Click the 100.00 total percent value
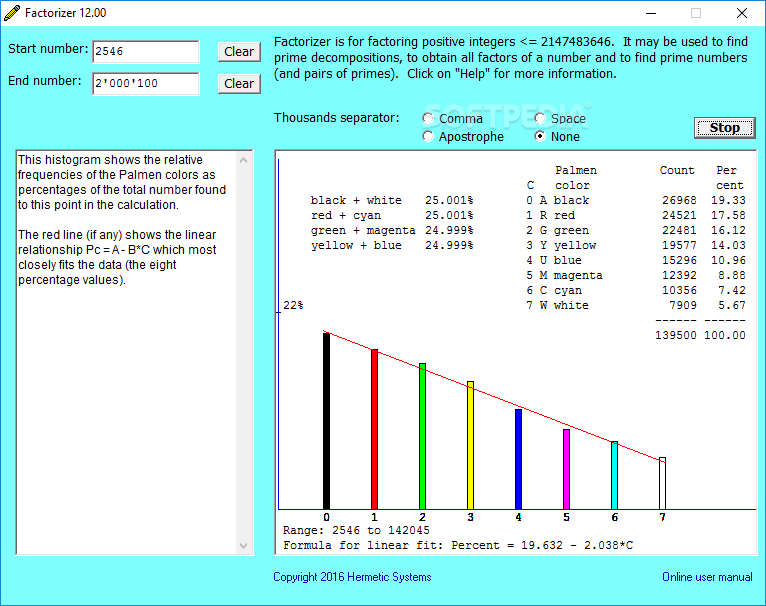 point(724,335)
